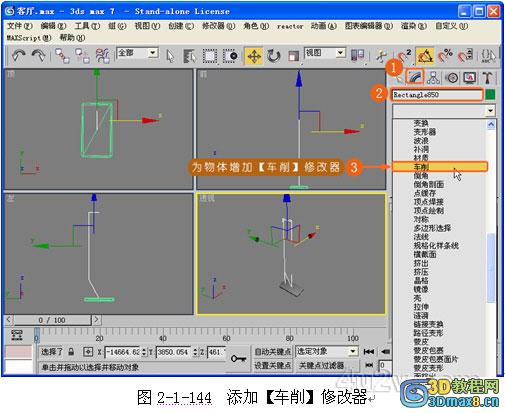
Task: Open the 文件 menu
Action: tap(20, 26)
